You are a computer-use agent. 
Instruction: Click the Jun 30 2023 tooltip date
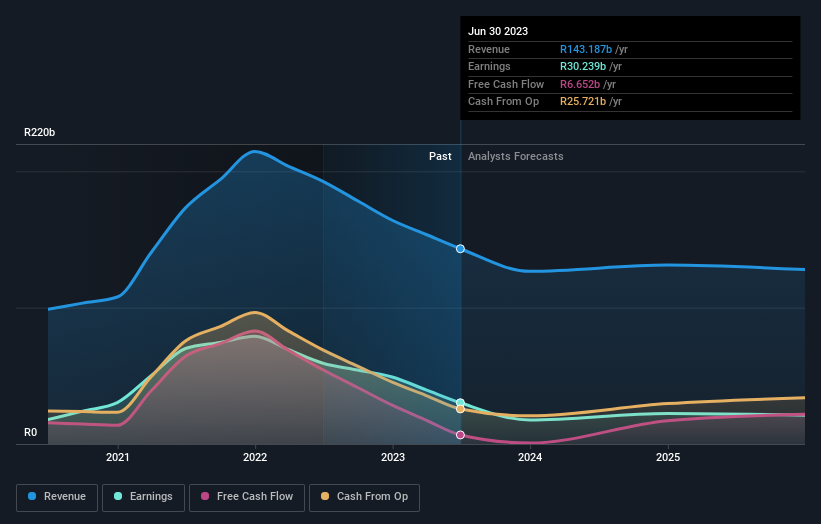click(x=498, y=31)
